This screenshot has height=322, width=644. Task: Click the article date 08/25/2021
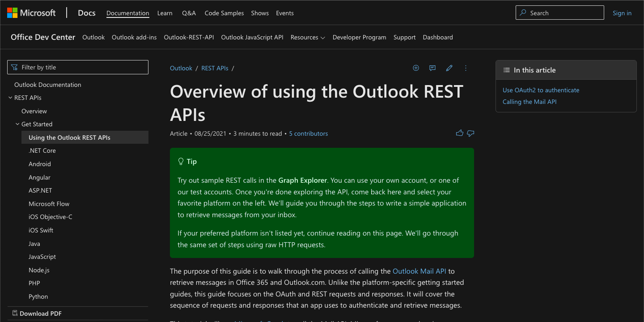pos(211,133)
